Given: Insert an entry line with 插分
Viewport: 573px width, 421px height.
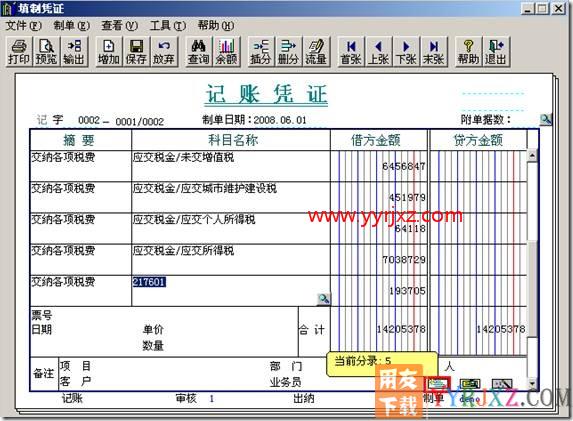Looking at the screenshot, I should pos(261,52).
